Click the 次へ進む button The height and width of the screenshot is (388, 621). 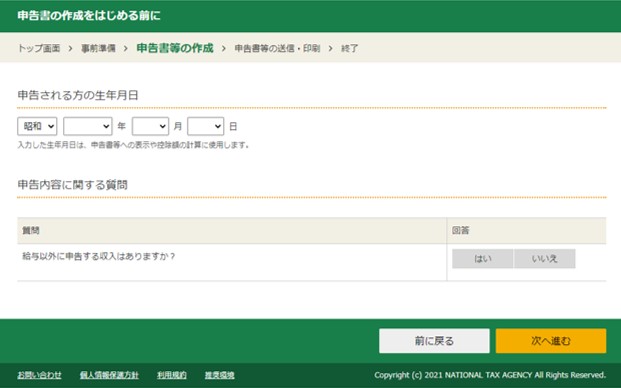click(x=551, y=341)
